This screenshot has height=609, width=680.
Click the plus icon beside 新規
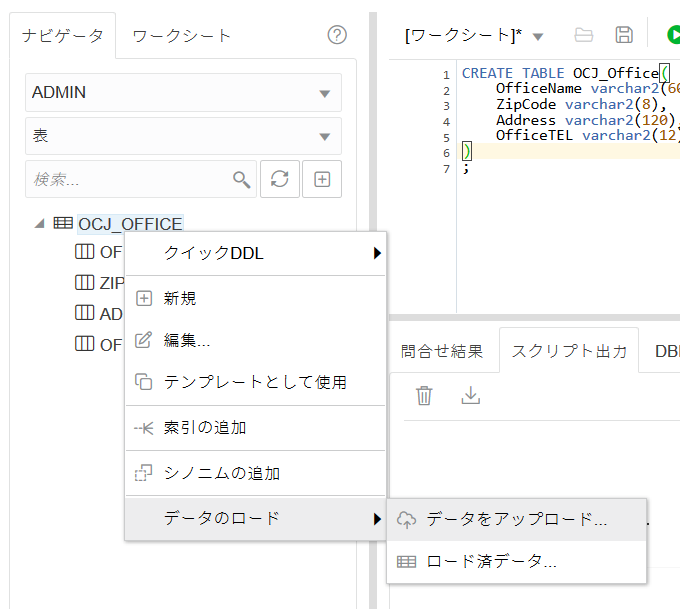pos(144,298)
